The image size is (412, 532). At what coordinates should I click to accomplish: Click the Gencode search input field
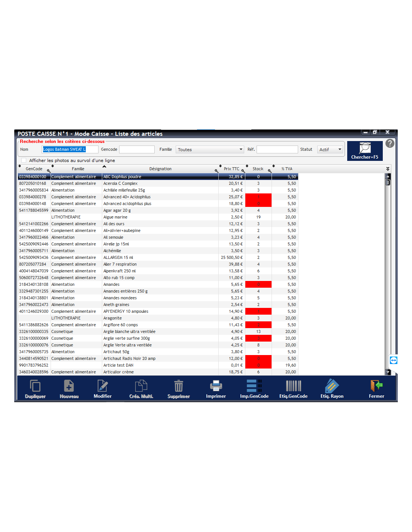tap(137, 150)
